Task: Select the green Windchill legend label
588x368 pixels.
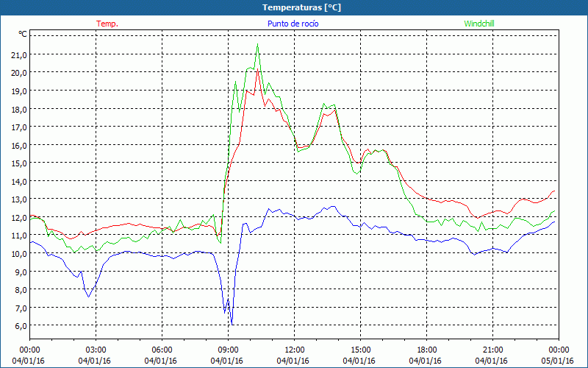Action: [479, 24]
